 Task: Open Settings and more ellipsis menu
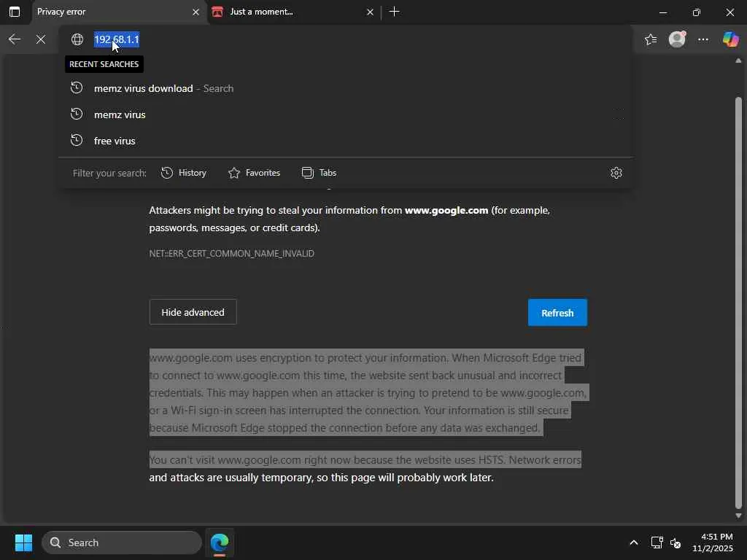(x=703, y=39)
